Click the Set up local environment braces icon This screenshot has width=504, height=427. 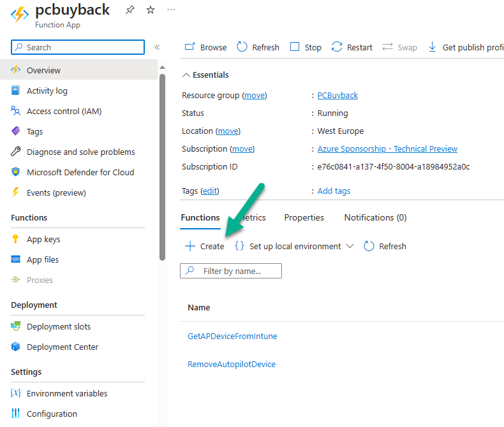click(239, 246)
